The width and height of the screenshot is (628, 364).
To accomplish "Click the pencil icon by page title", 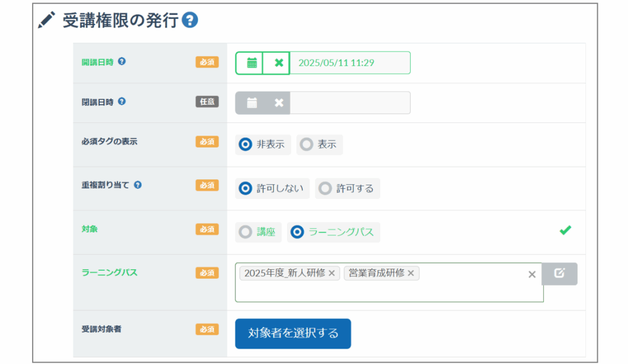I will click(x=46, y=20).
